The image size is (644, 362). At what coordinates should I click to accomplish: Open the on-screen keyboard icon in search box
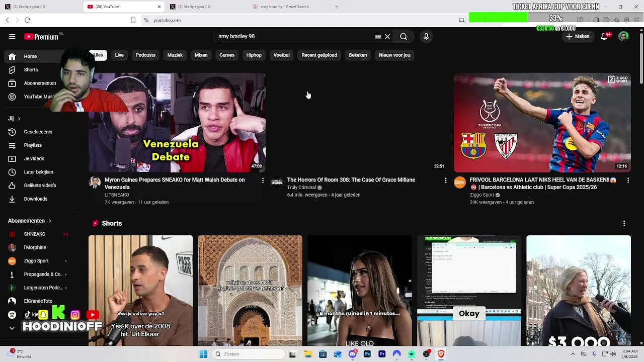coord(378,37)
